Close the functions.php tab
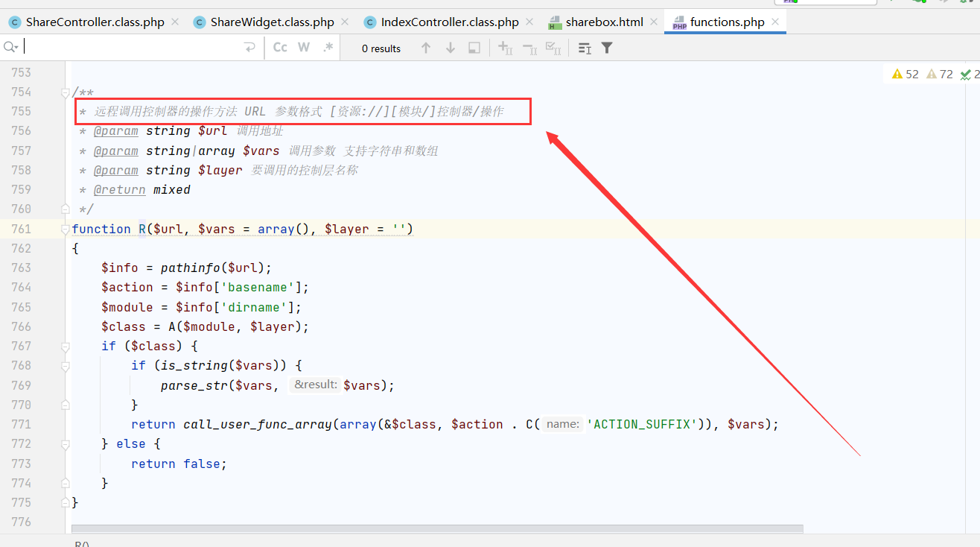The width and height of the screenshot is (980, 547). [x=775, y=22]
